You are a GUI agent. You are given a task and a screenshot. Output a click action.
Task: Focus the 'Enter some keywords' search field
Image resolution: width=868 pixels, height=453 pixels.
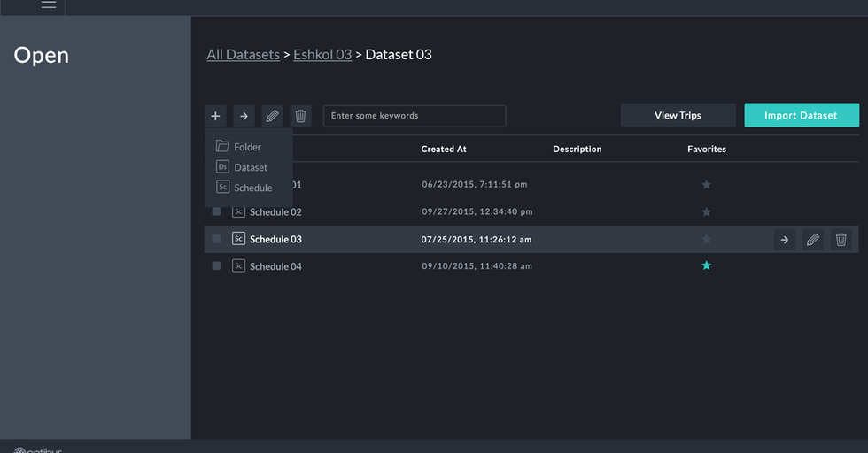(415, 116)
